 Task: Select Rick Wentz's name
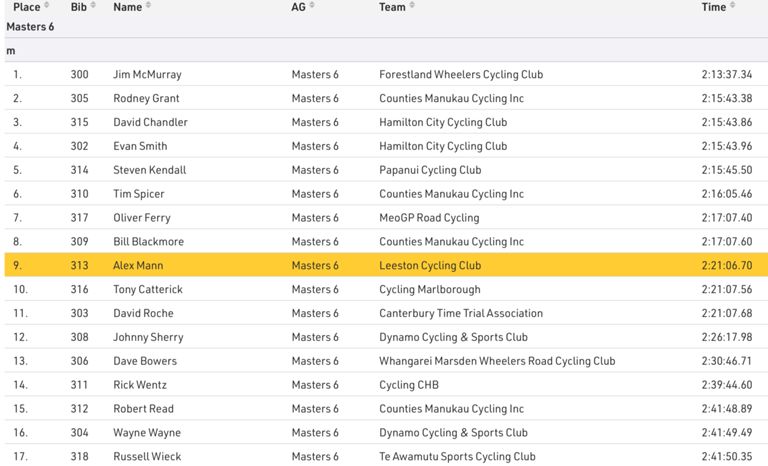(x=140, y=385)
